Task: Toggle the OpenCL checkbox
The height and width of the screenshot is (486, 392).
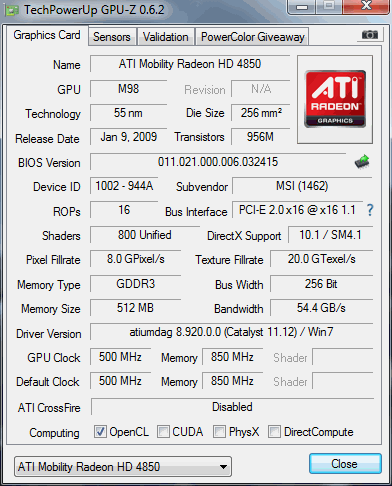Action: [x=100, y=431]
